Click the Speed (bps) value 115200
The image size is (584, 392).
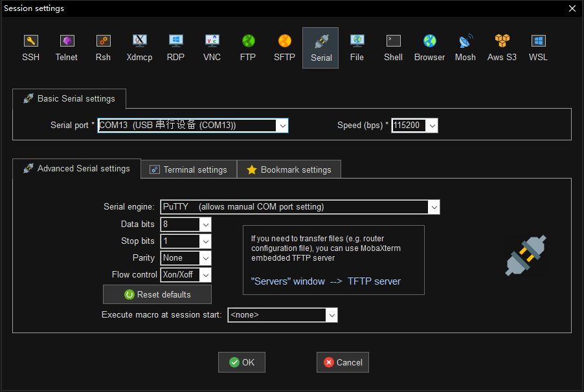pyautogui.click(x=407, y=125)
